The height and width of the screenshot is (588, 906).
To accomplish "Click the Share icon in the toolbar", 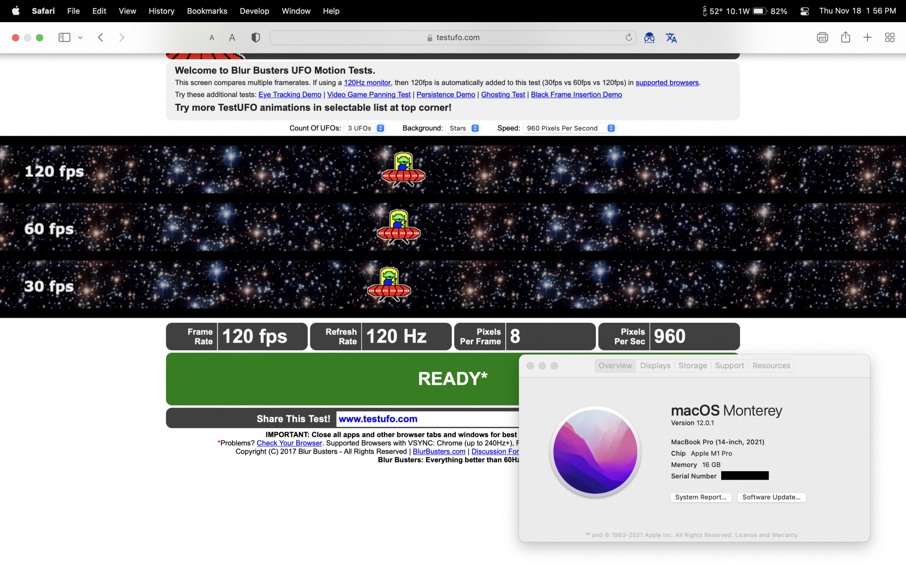I will (x=845, y=38).
